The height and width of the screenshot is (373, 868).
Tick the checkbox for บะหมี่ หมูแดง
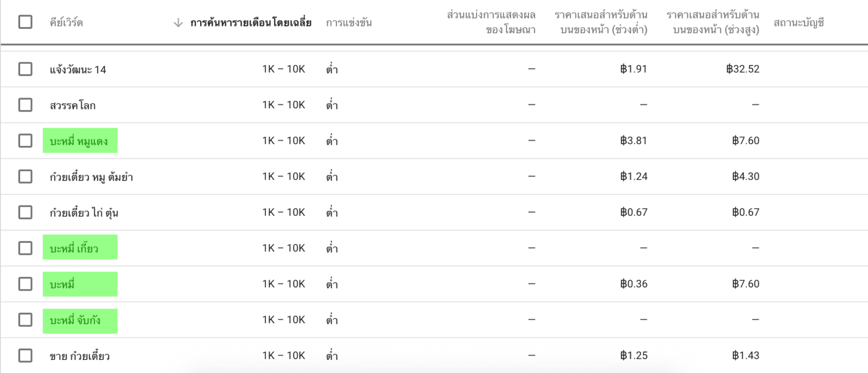25,141
